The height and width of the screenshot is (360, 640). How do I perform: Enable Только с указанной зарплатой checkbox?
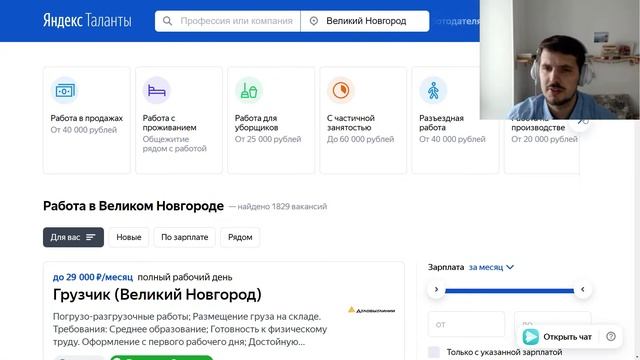point(434,352)
